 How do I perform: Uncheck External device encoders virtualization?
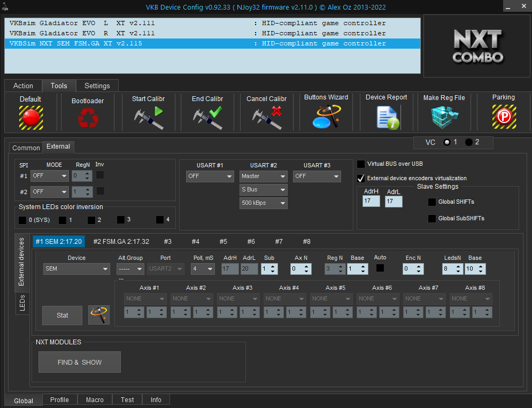361,178
